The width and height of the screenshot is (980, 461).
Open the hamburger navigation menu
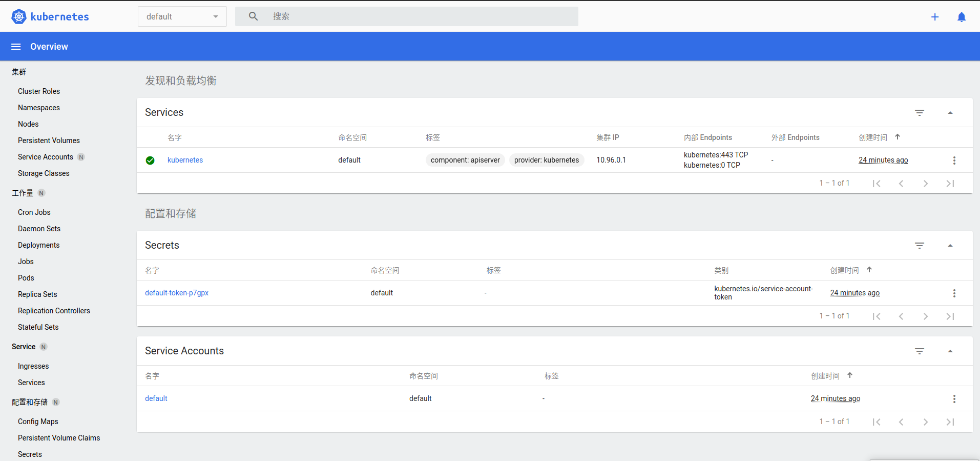tap(16, 47)
